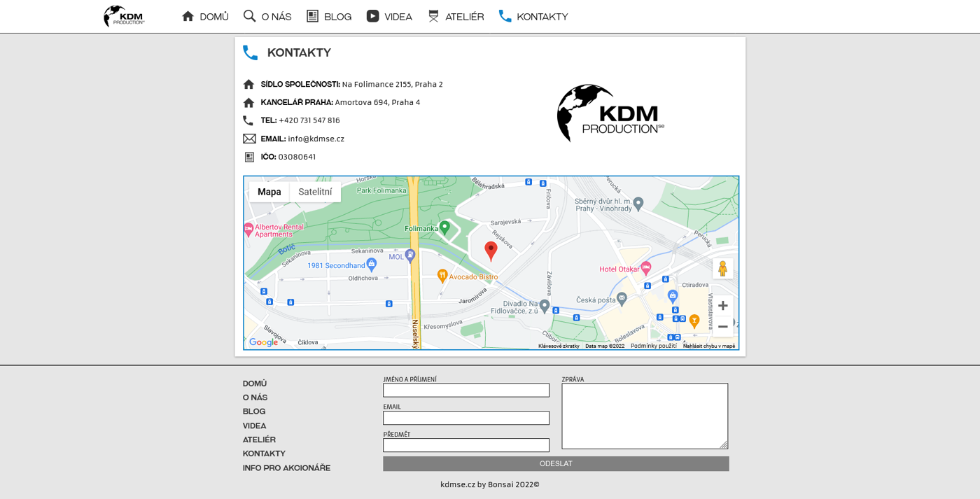
Task: Open Street View pegman on the map
Action: (722, 269)
